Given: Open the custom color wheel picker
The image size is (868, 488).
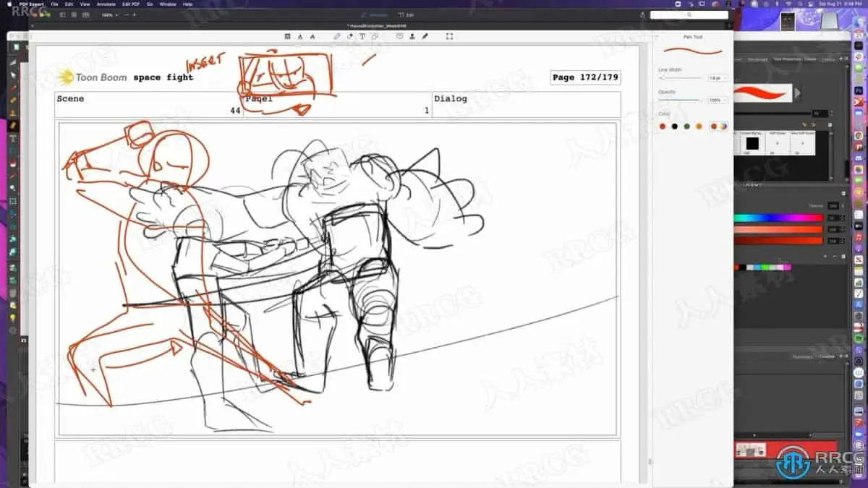Looking at the screenshot, I should click(723, 126).
